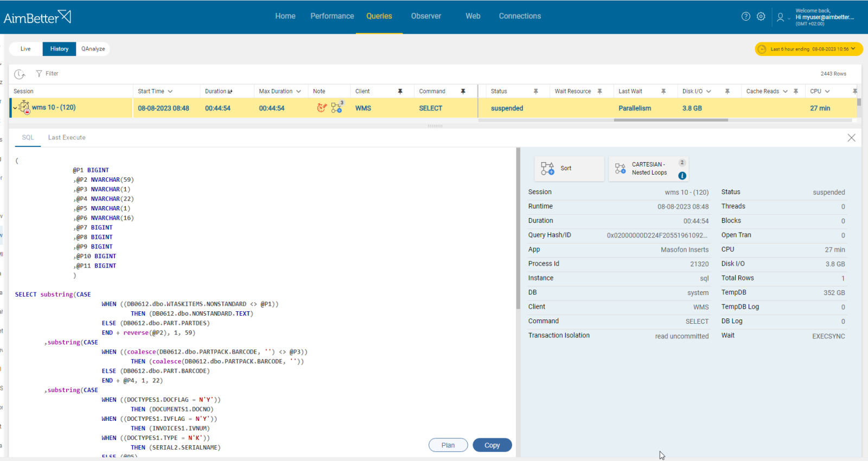Click the Filter funnel icon
This screenshot has width=868, height=461.
tap(39, 74)
